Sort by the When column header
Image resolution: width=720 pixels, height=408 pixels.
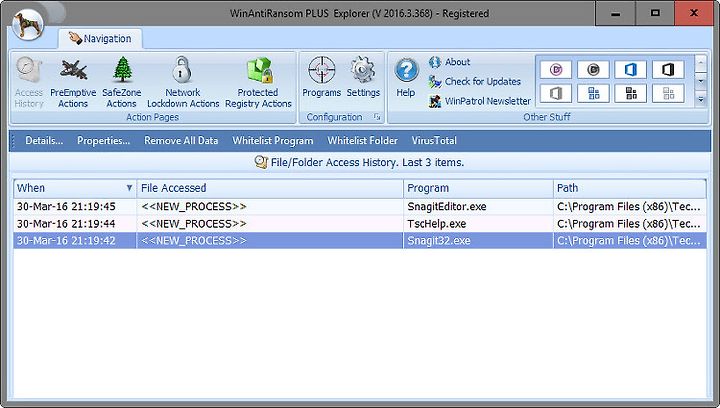(x=75, y=188)
